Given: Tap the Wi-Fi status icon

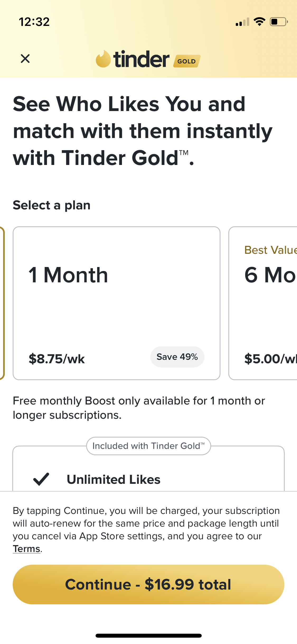Looking at the screenshot, I should point(259,22).
